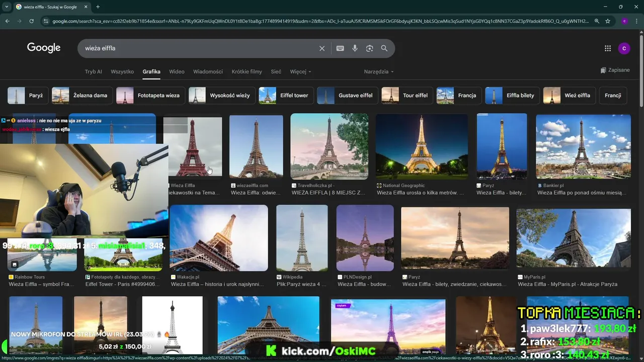Open the Travelholiczka.pl bridge image
This screenshot has height=362, width=644.
point(330,146)
